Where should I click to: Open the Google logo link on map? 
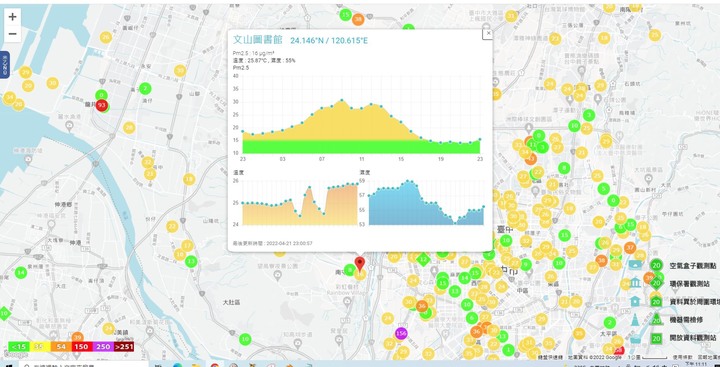click(17, 355)
